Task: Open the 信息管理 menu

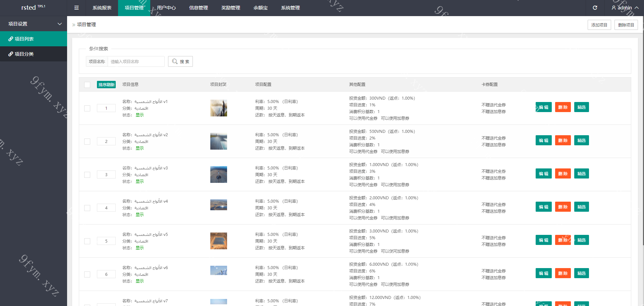Action: click(x=199, y=8)
